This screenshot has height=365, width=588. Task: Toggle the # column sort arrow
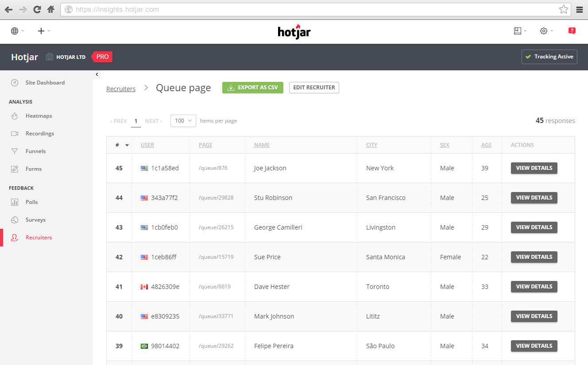coord(127,145)
